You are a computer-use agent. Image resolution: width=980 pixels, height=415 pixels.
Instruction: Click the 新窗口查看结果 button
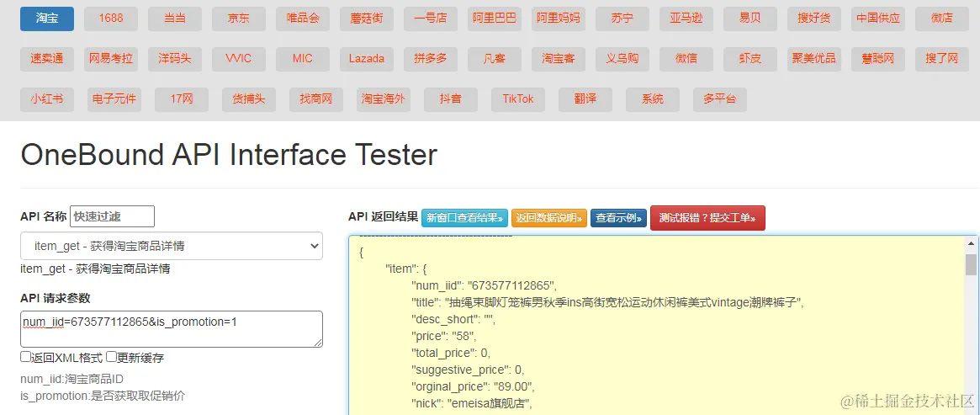464,218
